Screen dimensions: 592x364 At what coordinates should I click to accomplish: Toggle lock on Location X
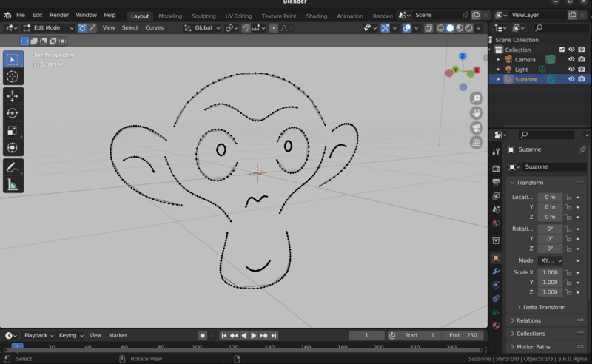568,197
